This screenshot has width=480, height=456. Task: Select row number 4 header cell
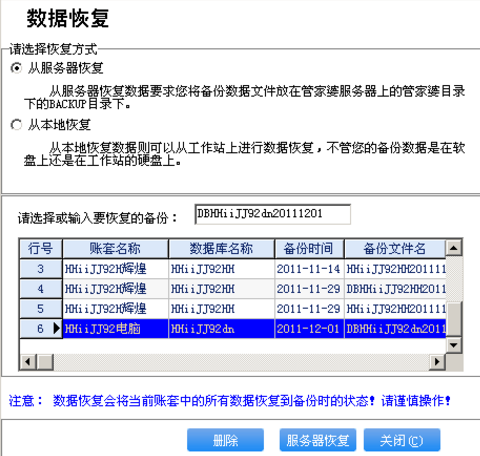41,289
